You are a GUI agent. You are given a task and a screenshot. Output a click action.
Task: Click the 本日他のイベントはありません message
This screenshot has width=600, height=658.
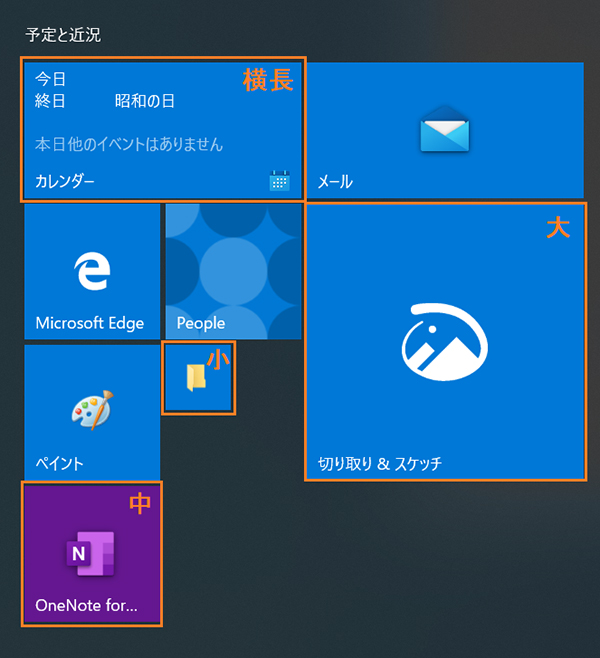[x=129, y=144]
